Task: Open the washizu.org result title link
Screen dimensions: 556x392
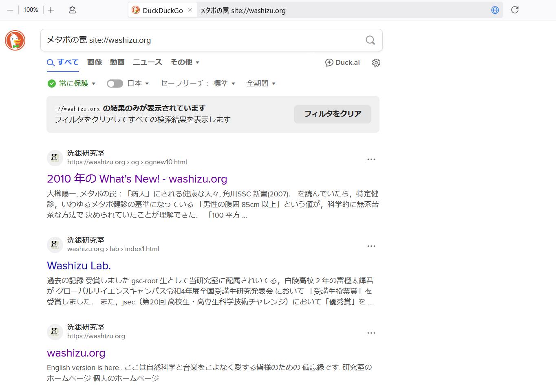Action: 76,353
